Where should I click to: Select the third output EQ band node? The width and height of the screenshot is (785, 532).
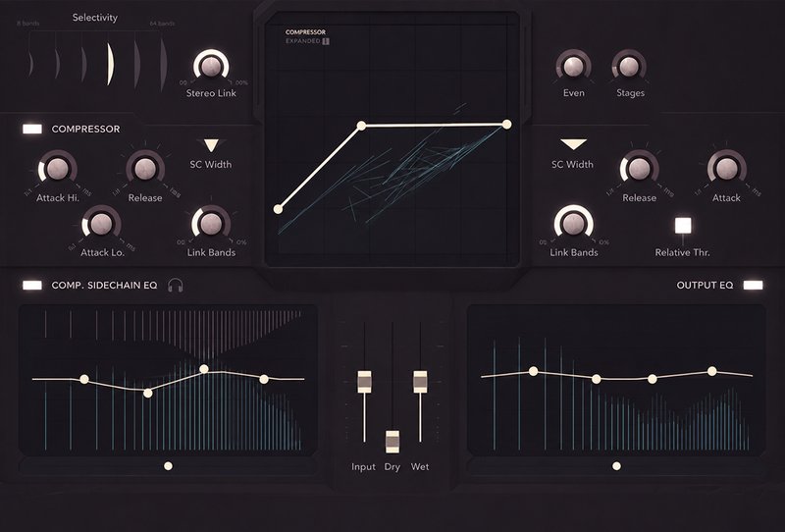click(652, 379)
